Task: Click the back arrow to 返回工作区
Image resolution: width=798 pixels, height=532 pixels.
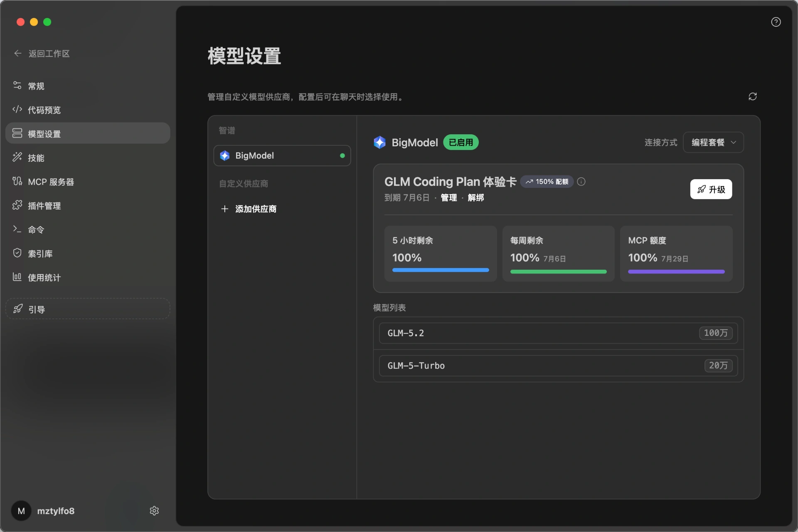Action: pyautogui.click(x=17, y=53)
